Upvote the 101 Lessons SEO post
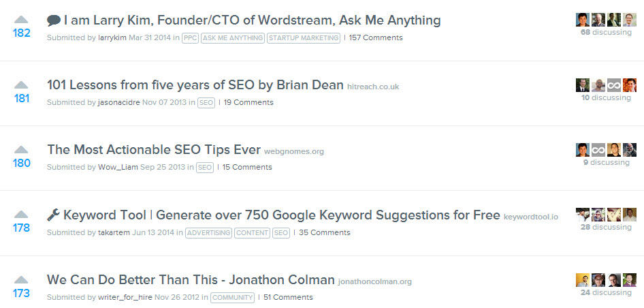The width and height of the screenshot is (644, 308). point(22,84)
